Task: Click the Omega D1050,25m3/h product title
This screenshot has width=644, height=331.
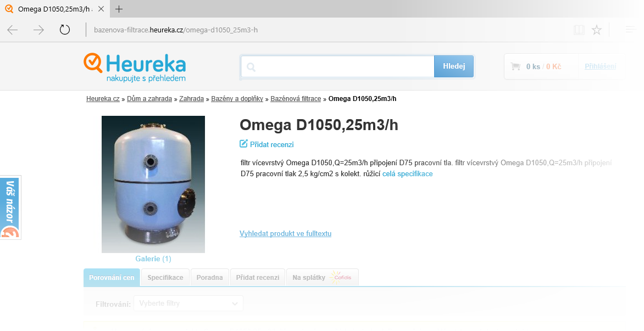Action: [319, 125]
